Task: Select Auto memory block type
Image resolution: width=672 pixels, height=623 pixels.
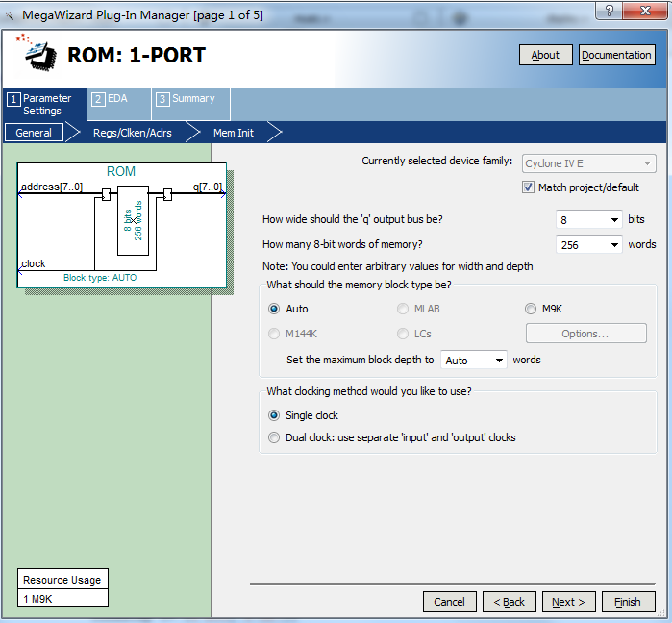Action: [x=275, y=309]
